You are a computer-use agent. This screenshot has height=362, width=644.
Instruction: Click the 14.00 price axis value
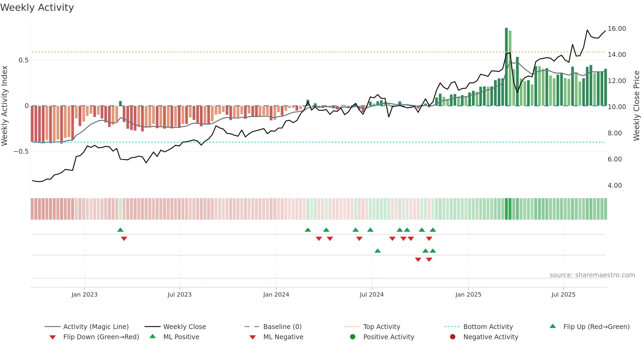point(617,55)
